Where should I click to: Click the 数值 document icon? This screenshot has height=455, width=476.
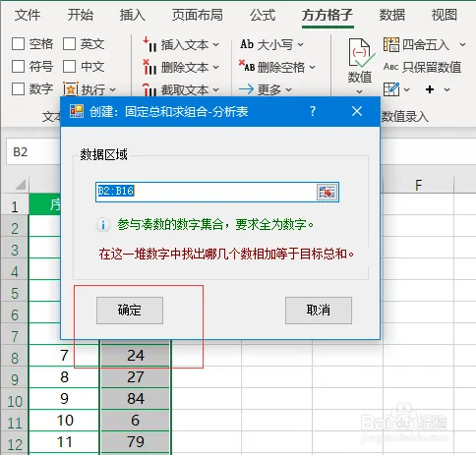click(361, 53)
